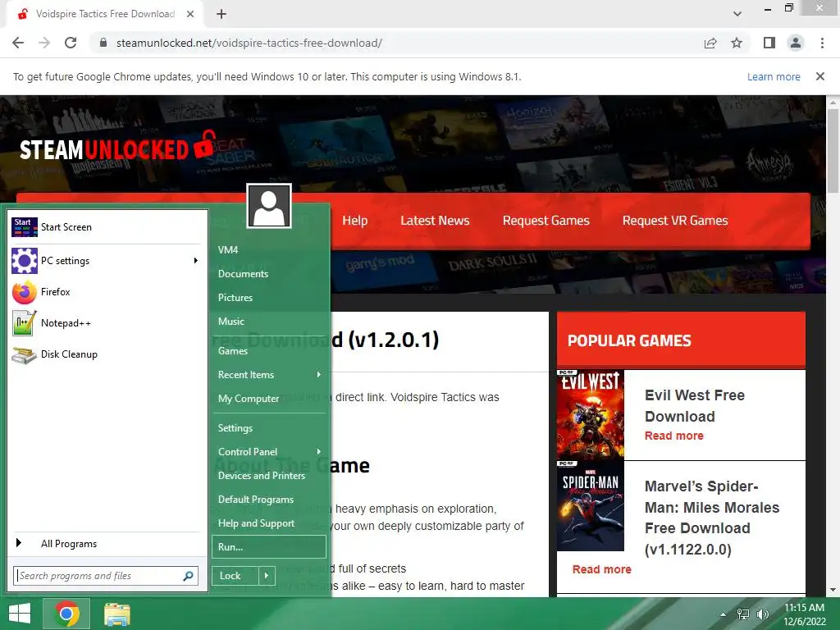This screenshot has width=840, height=630.
Task: Click the page vertical scrollbar thumb
Action: [833, 151]
